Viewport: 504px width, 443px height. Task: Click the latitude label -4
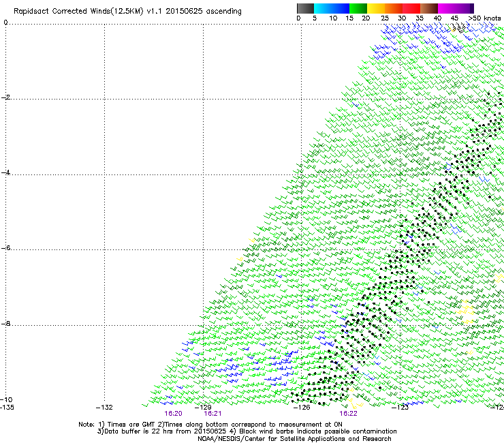pyautogui.click(x=5, y=172)
